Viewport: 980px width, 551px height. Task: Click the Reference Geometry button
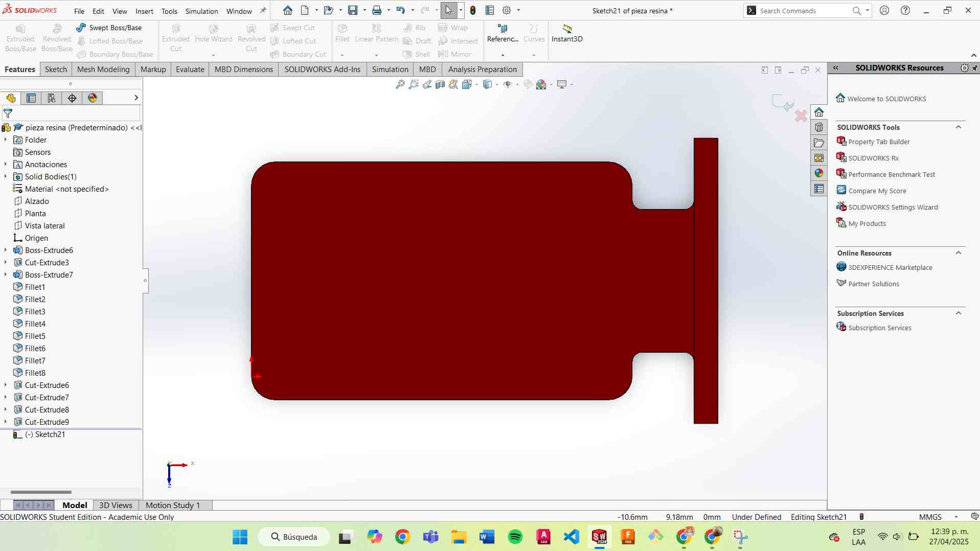(x=503, y=33)
